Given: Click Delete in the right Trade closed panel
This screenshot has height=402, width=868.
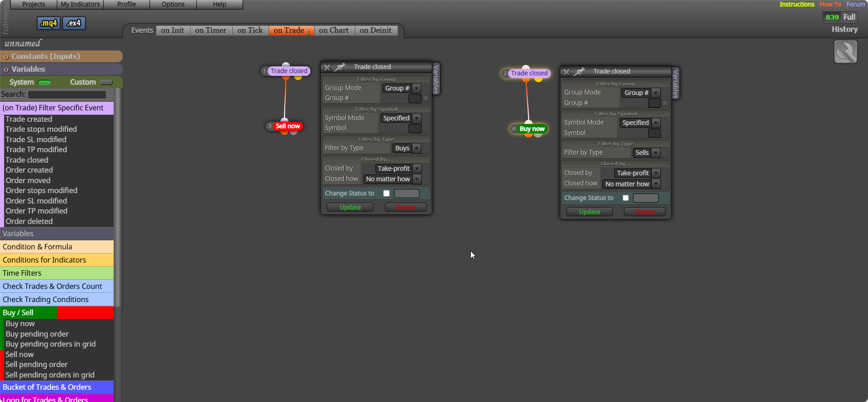Looking at the screenshot, I should [645, 212].
